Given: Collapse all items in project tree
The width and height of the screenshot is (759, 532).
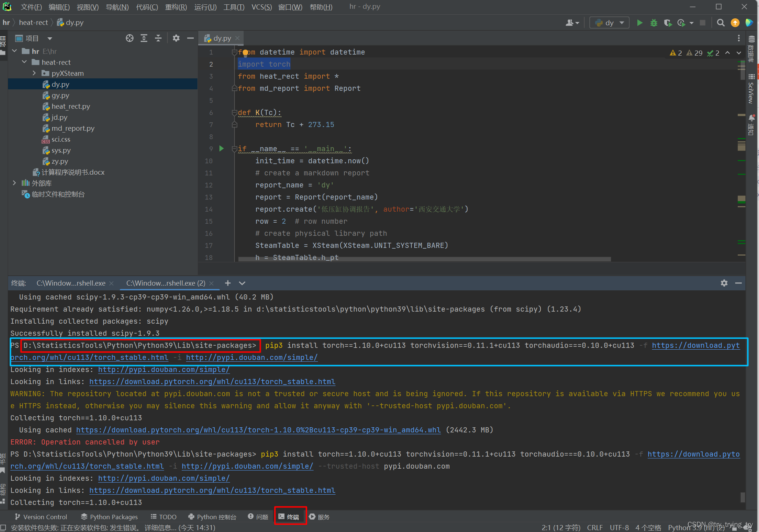Looking at the screenshot, I should (158, 38).
